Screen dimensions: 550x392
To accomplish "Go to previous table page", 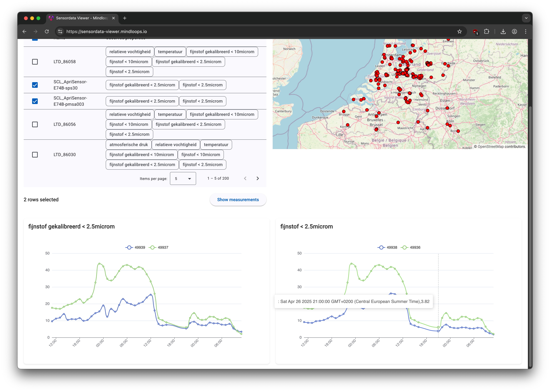I will pos(245,178).
